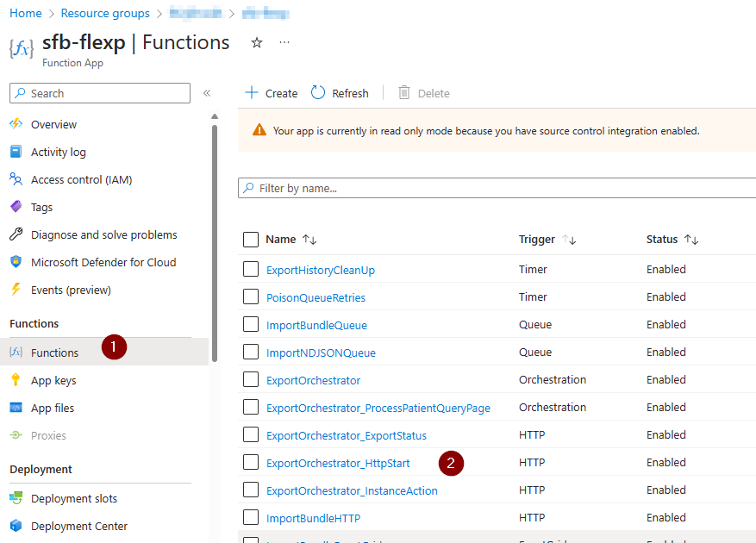The width and height of the screenshot is (756, 543).
Task: Open the PoisonQueueRetries function
Action: (316, 297)
